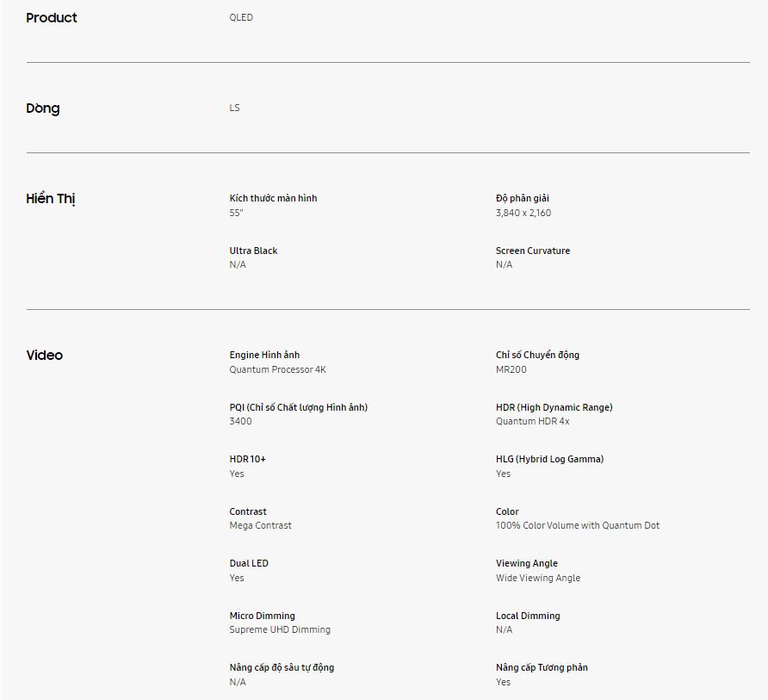Image resolution: width=768 pixels, height=700 pixels.
Task: Select the Supreme UHD Dimming value
Action: pos(280,629)
